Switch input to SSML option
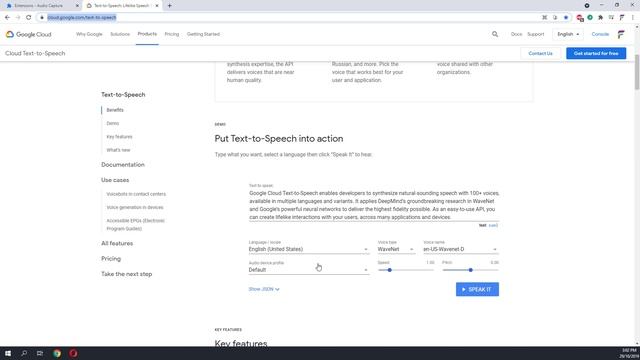 493,225
